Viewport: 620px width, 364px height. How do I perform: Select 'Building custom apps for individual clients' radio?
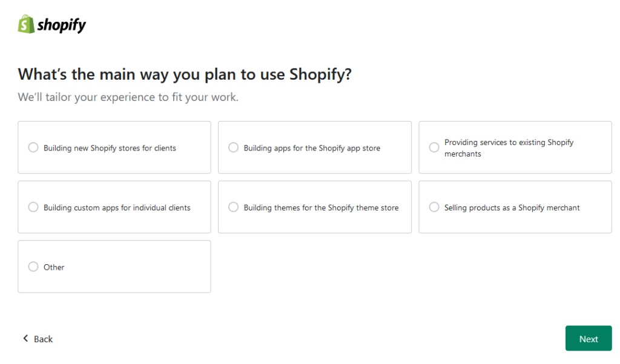[x=33, y=207]
